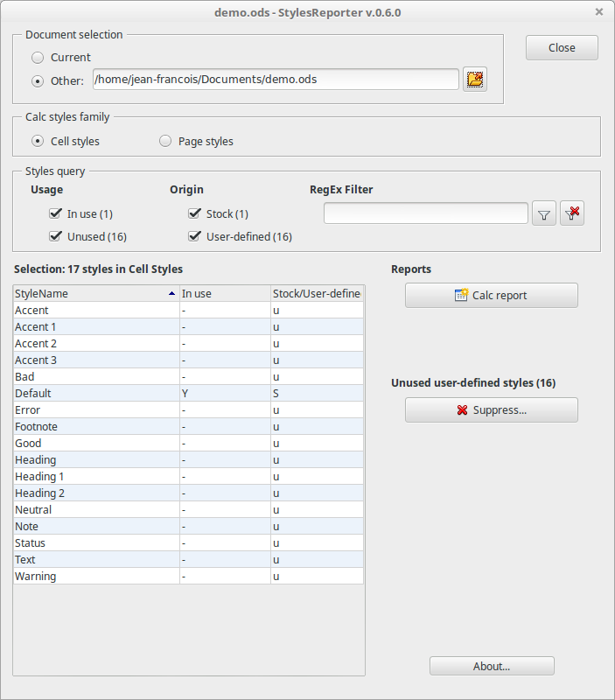
Task: Uncheck the In use (1) checkbox
Action: (x=55, y=213)
